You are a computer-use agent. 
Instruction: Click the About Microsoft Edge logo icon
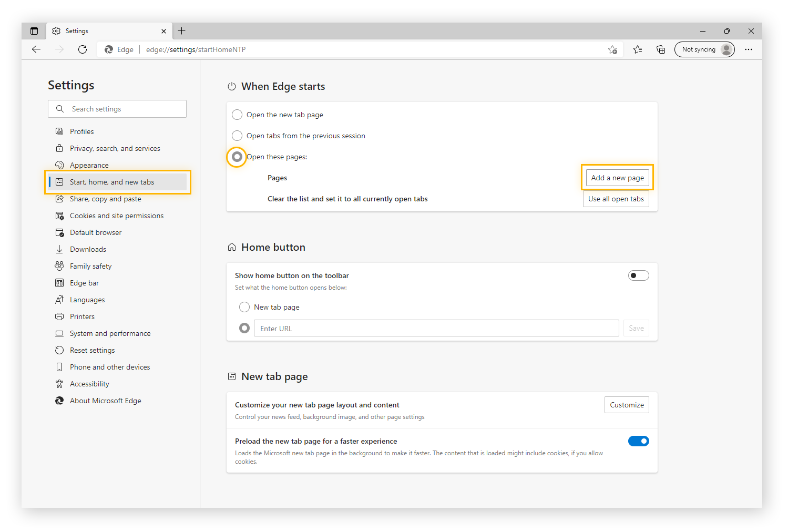(59, 401)
